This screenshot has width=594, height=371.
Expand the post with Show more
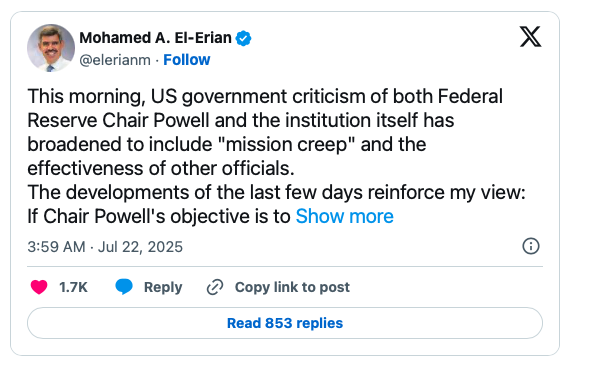pyautogui.click(x=344, y=216)
